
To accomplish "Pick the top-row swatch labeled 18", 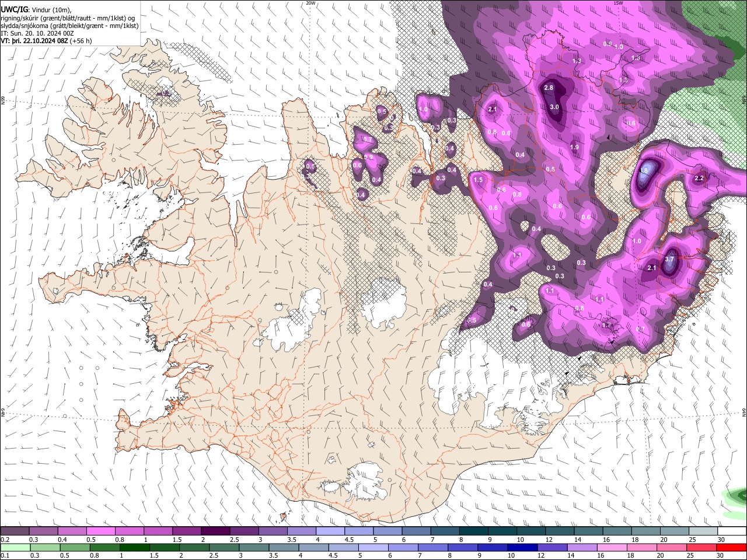I will pyautogui.click(x=647, y=531).
